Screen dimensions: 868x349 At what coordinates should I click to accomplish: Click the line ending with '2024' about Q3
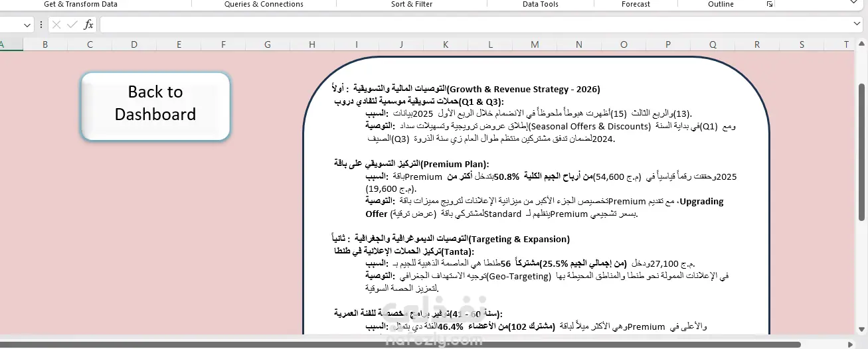click(x=491, y=139)
